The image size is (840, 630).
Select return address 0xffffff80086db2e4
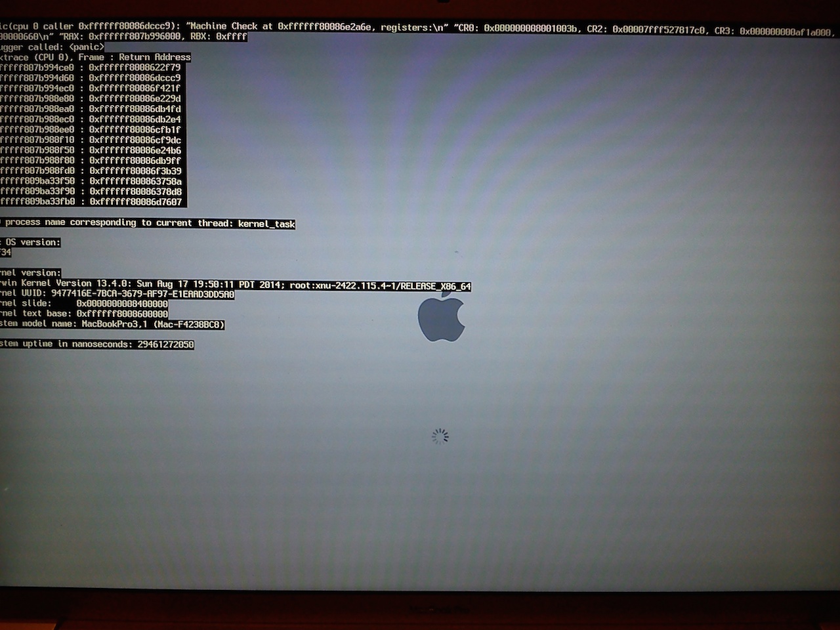coord(135,119)
